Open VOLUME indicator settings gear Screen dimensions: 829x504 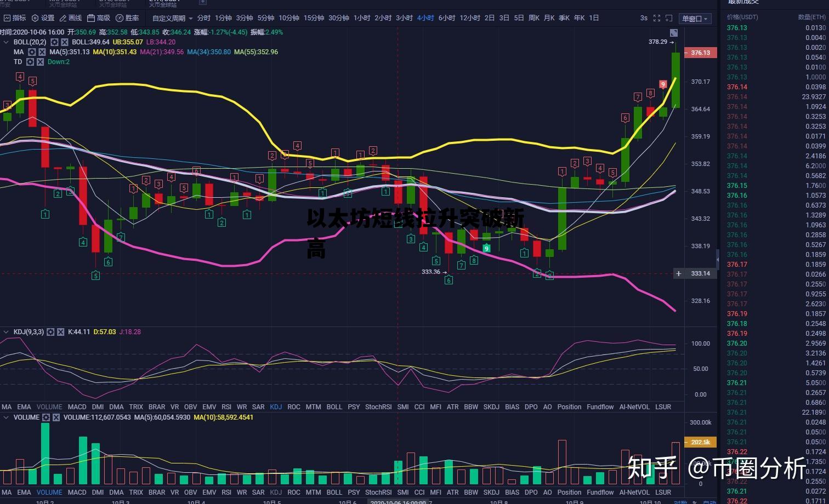46,417
